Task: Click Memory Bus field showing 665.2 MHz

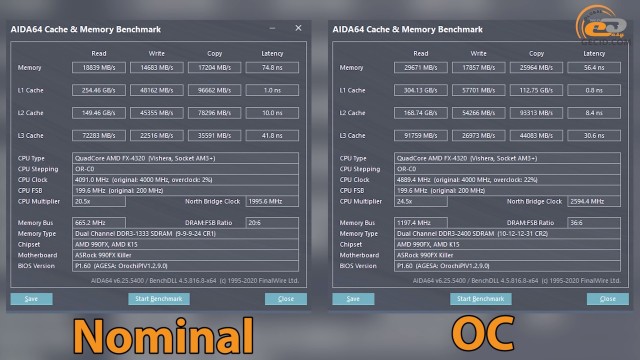Action: [99, 223]
